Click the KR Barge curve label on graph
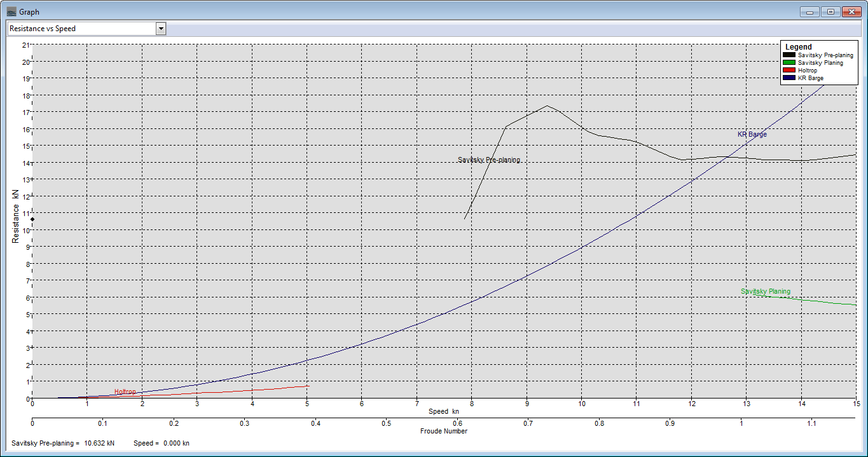868x457 pixels. (x=752, y=135)
